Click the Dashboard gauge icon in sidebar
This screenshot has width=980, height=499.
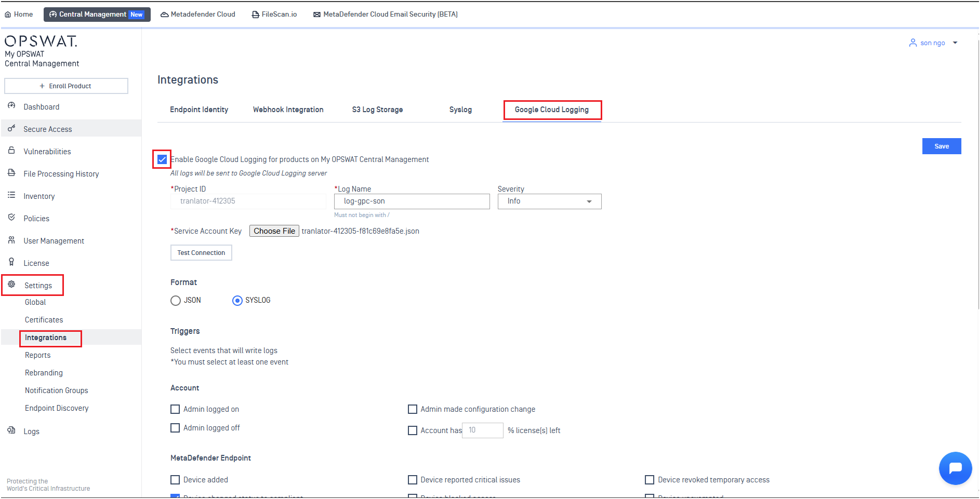click(x=11, y=106)
